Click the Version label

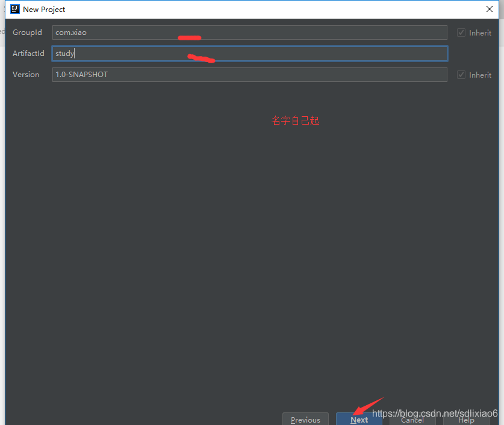pyautogui.click(x=26, y=75)
